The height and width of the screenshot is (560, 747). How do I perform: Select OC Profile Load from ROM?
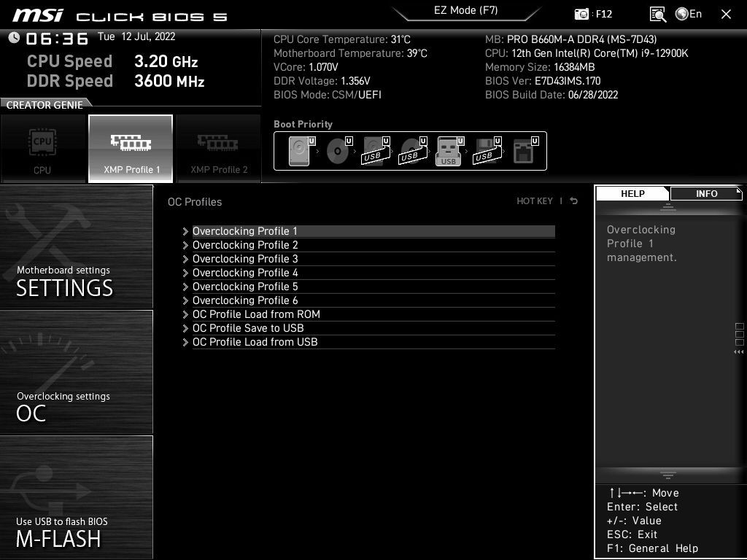coord(373,314)
